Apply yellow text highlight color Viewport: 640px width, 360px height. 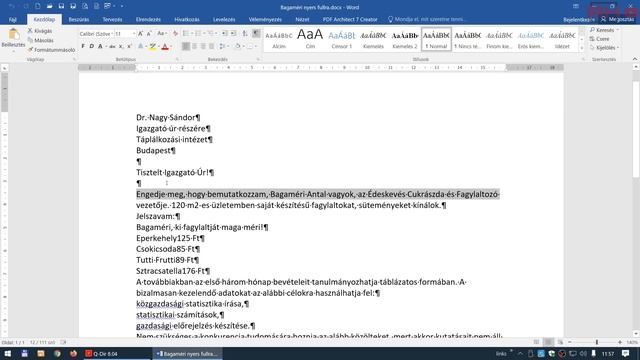pyautogui.click(x=152, y=47)
